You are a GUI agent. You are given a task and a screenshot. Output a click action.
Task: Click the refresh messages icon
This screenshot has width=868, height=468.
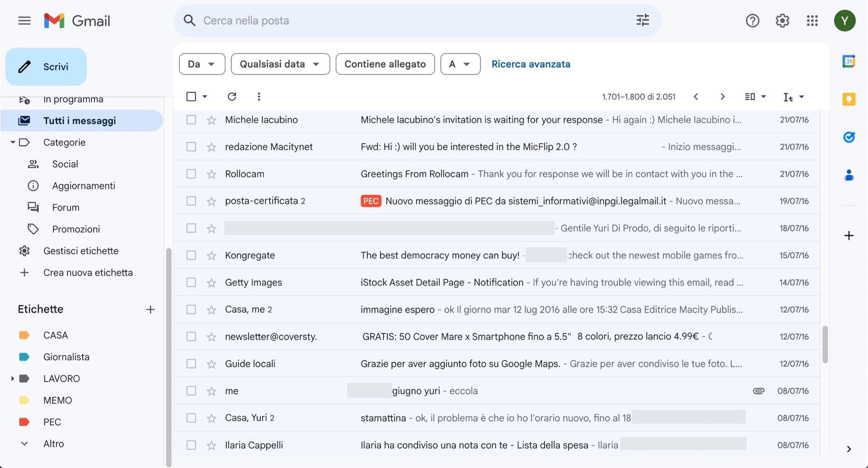[x=232, y=97]
